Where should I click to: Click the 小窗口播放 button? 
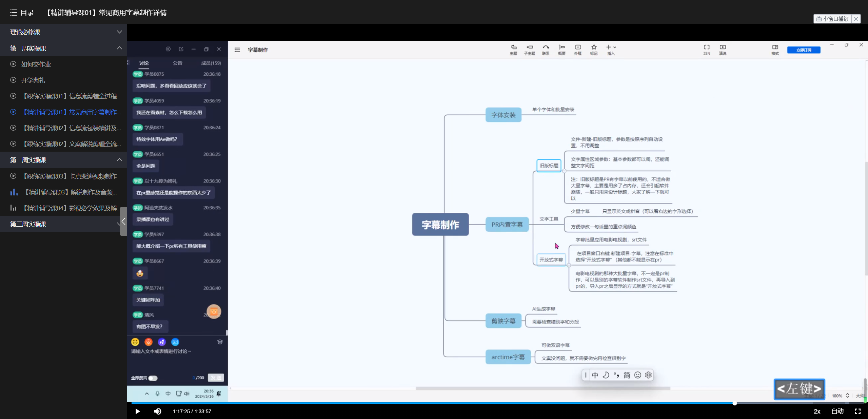point(832,19)
